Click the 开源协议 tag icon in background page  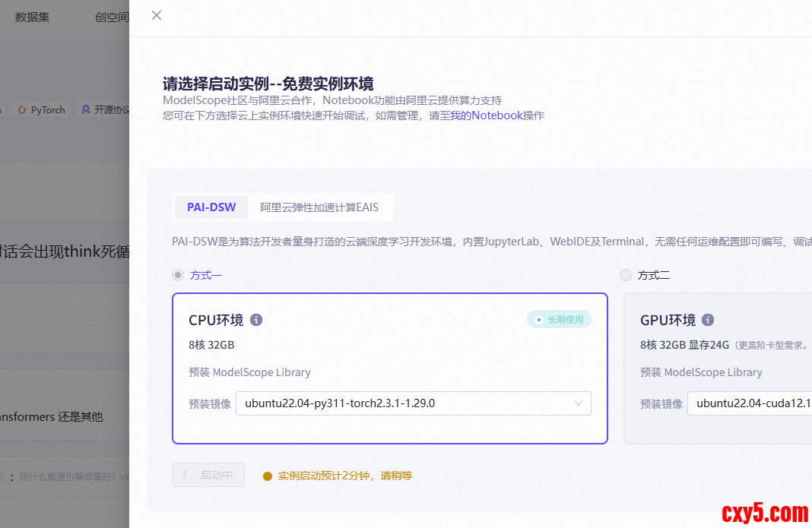click(x=86, y=109)
